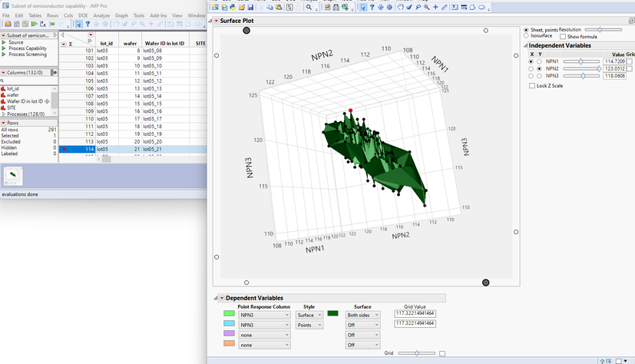The height and width of the screenshot is (364, 635).
Task: Open the Graph menu
Action: [121, 15]
